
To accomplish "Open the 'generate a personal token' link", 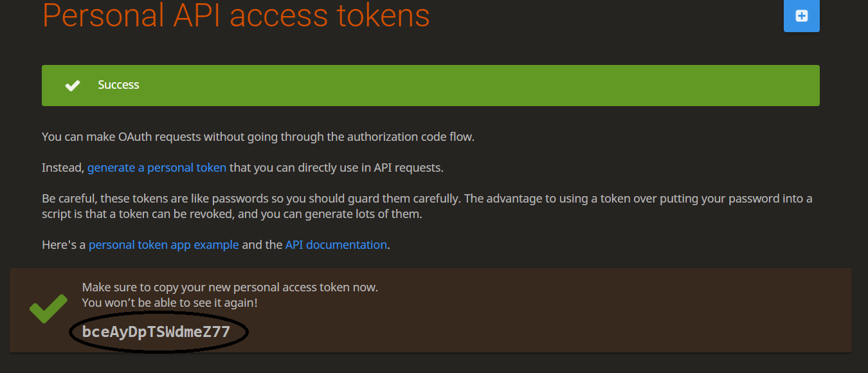I will (157, 168).
